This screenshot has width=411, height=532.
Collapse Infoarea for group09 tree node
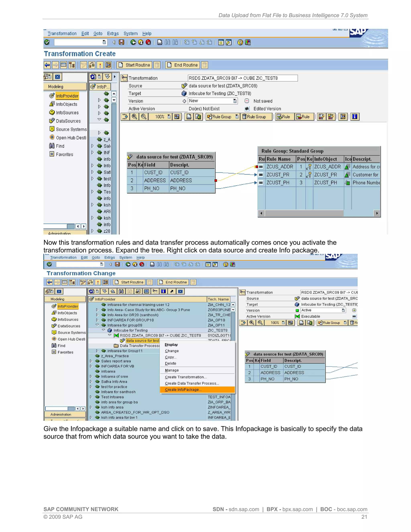pos(97,325)
